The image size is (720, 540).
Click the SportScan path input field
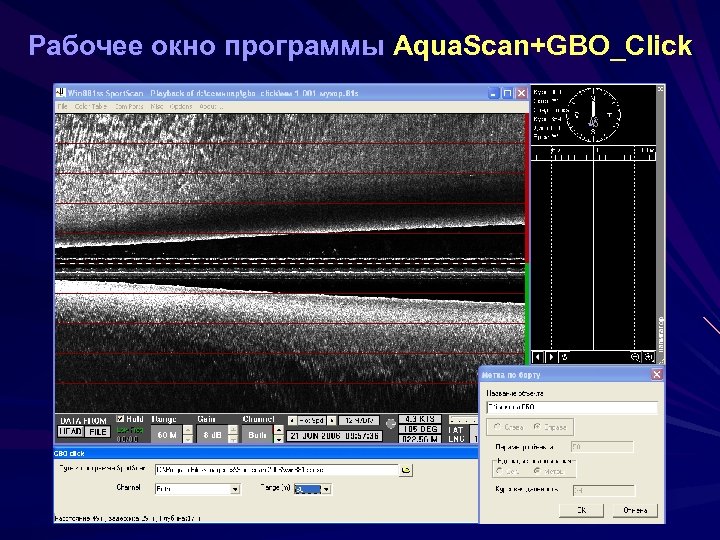276,470
